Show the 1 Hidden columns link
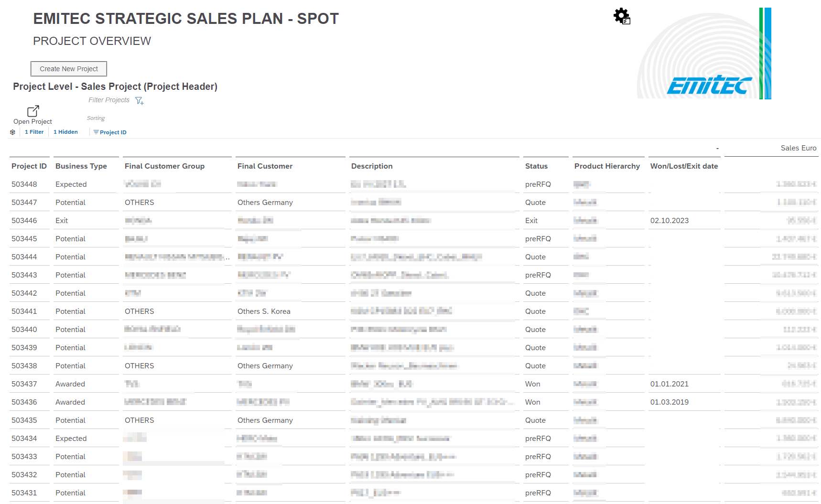The height and width of the screenshot is (504, 821). pyautogui.click(x=65, y=132)
